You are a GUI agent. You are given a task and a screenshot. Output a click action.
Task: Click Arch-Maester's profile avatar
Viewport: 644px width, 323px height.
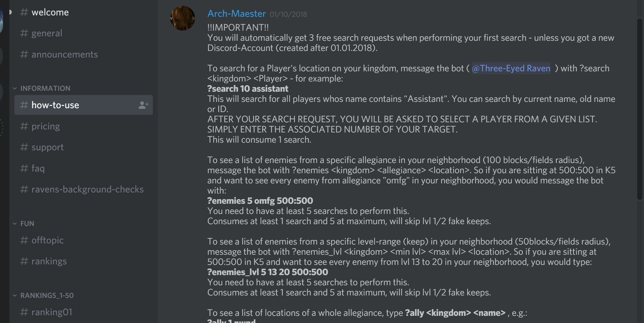[183, 18]
